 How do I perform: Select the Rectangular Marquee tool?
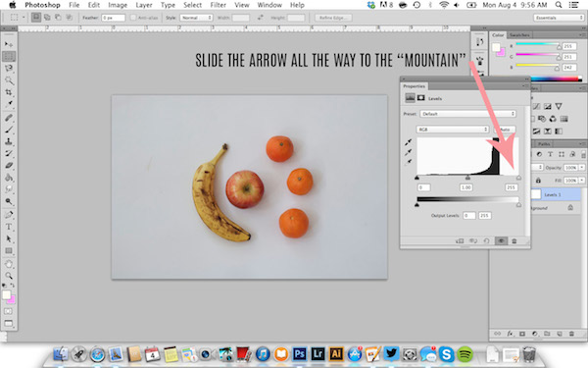[9, 56]
